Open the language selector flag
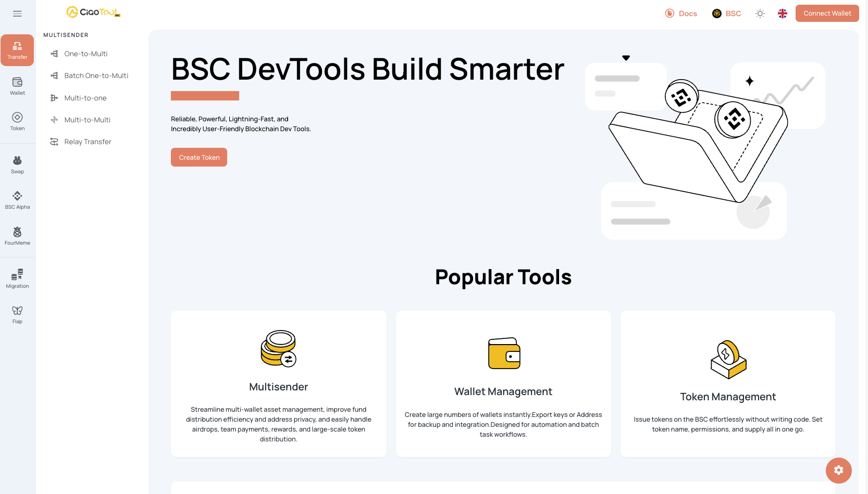The height and width of the screenshot is (494, 868). pyautogui.click(x=783, y=14)
